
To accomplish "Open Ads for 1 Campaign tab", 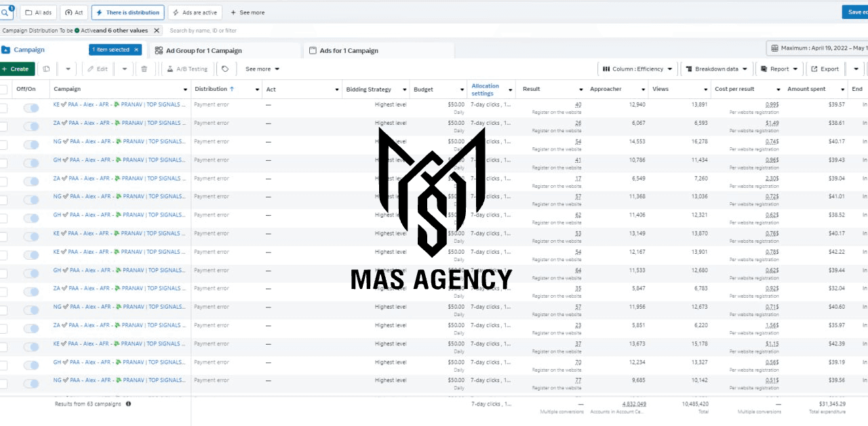I will pyautogui.click(x=349, y=51).
